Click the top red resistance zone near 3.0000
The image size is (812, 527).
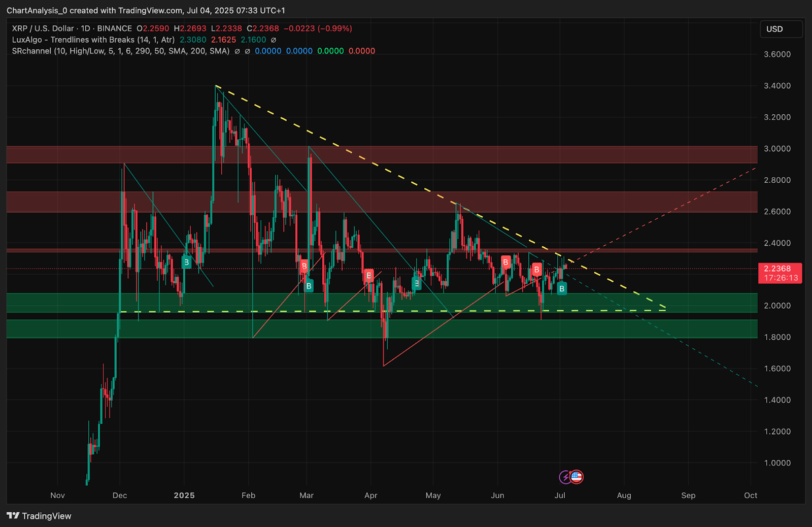[381, 154]
